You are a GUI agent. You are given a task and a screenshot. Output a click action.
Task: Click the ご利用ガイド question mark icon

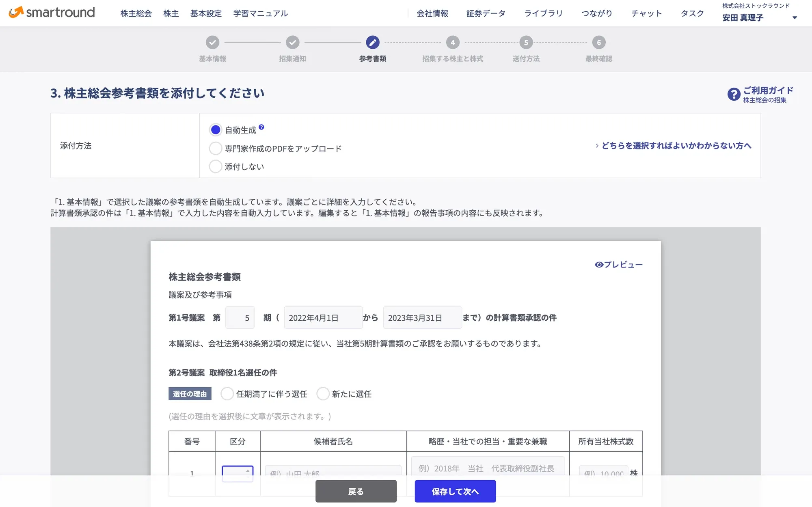tap(733, 94)
